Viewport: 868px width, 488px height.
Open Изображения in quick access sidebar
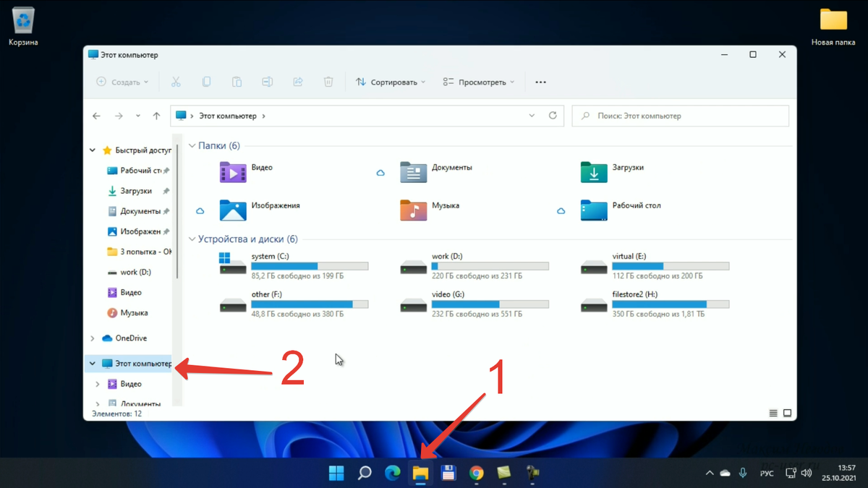click(x=137, y=231)
